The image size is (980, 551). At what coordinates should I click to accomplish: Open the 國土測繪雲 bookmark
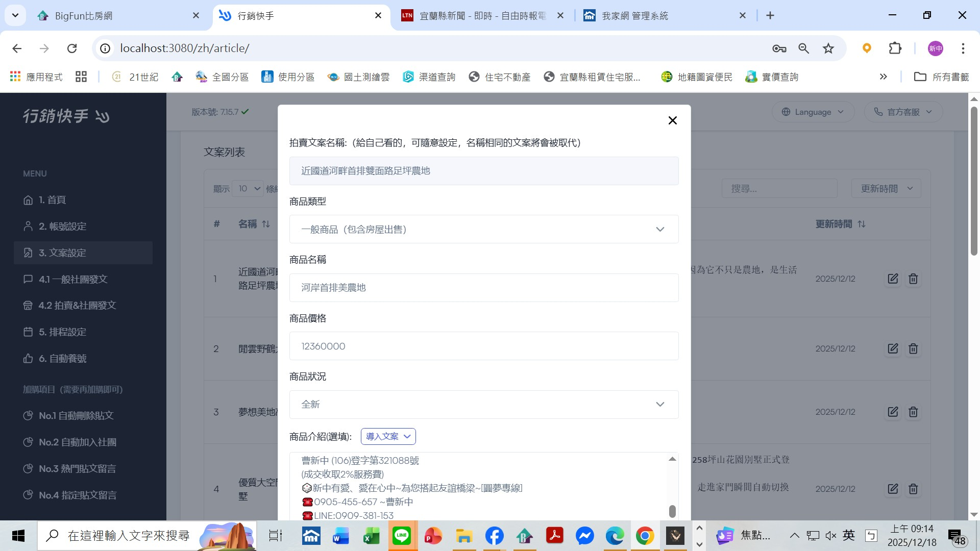(x=358, y=77)
